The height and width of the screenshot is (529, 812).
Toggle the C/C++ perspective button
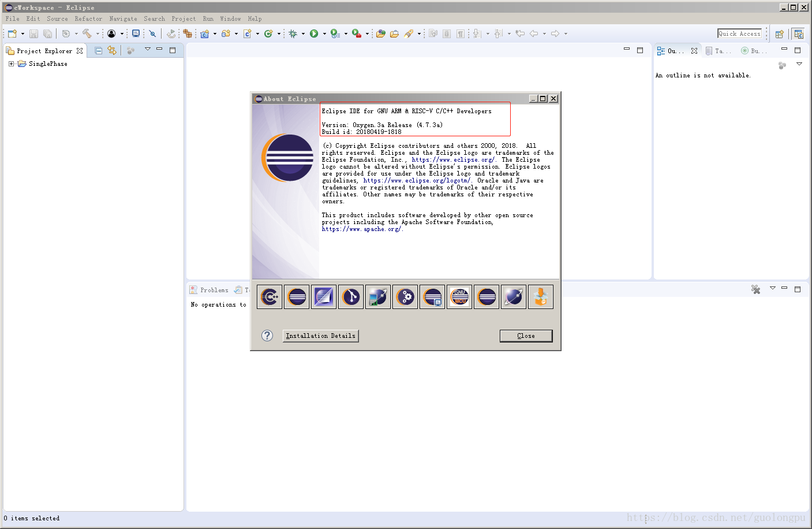coord(799,34)
